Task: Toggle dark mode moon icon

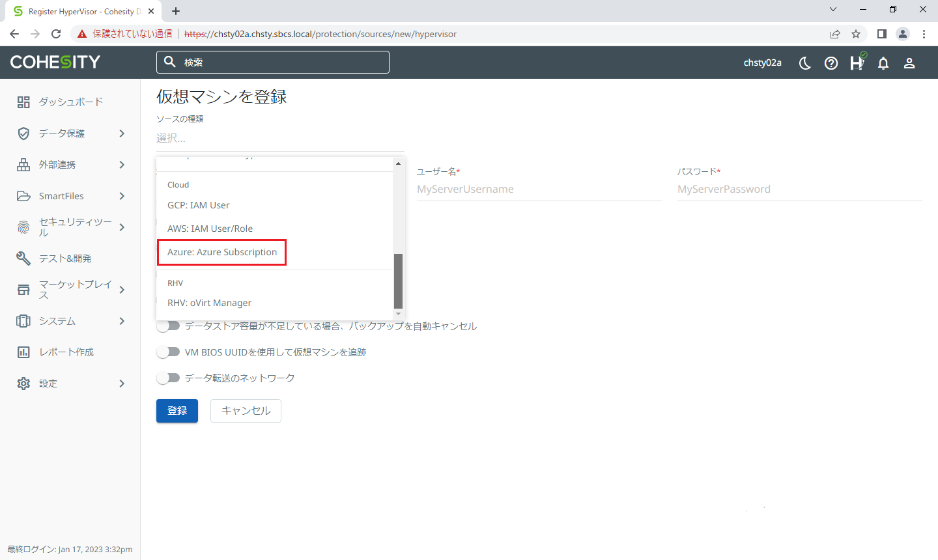Action: click(x=805, y=63)
